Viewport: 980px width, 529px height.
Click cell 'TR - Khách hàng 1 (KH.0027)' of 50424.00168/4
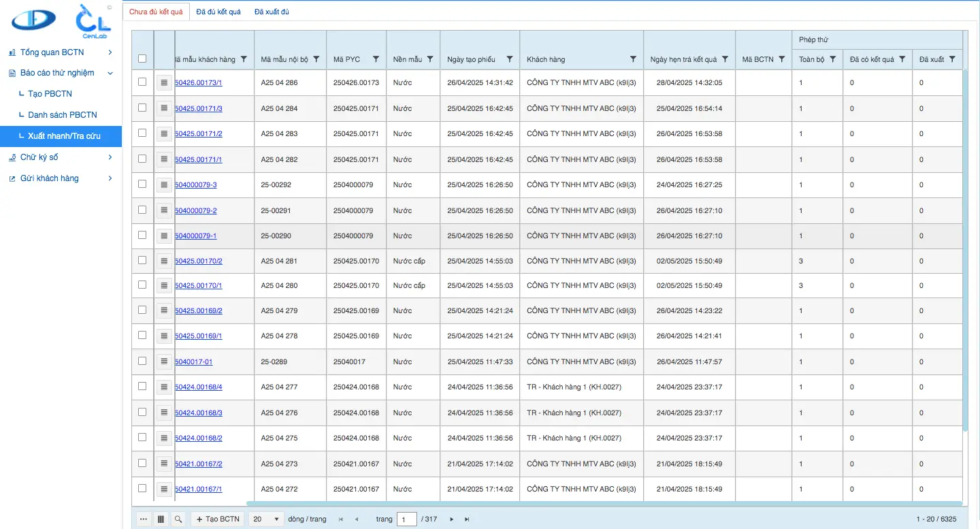[x=581, y=387]
